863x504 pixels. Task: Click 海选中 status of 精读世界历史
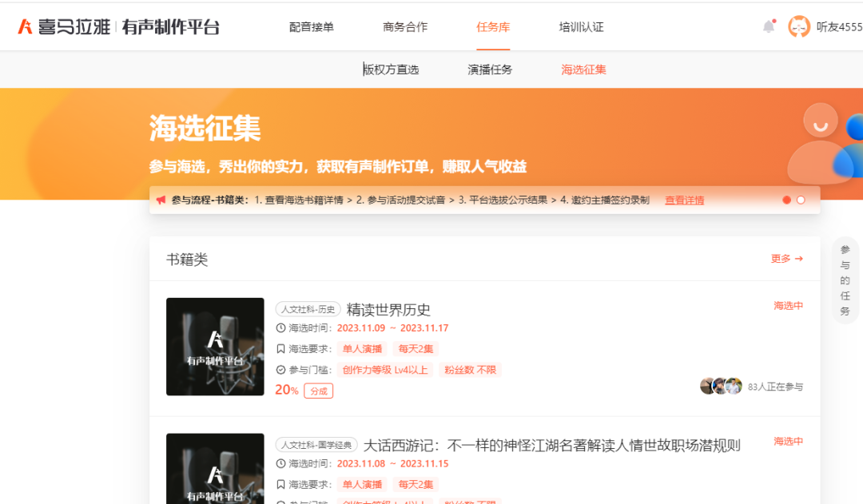pos(788,306)
